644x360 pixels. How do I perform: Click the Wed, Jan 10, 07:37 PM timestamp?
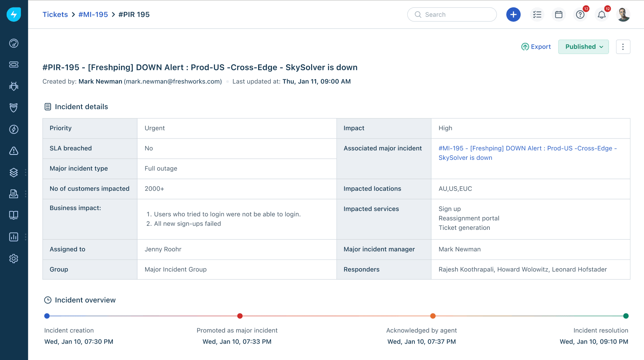[x=422, y=341]
